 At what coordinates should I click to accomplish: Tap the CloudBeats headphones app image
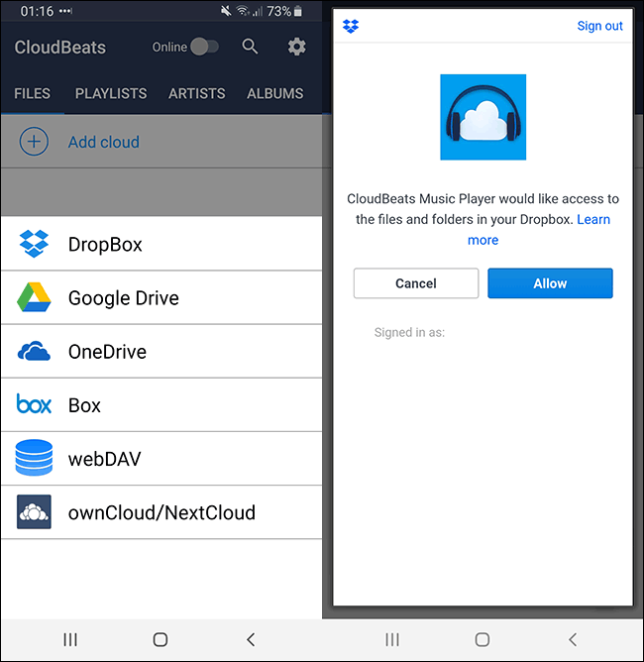pyautogui.click(x=483, y=117)
